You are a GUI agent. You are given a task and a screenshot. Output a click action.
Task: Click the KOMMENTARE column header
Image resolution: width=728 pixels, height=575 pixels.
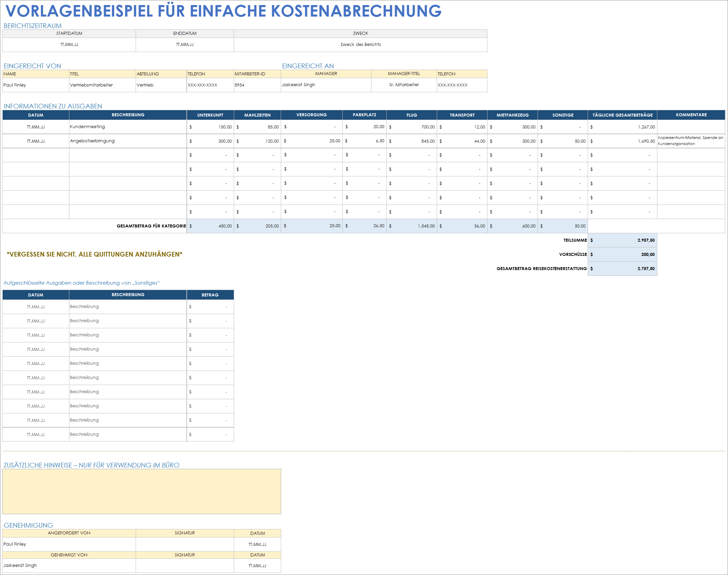tap(691, 115)
